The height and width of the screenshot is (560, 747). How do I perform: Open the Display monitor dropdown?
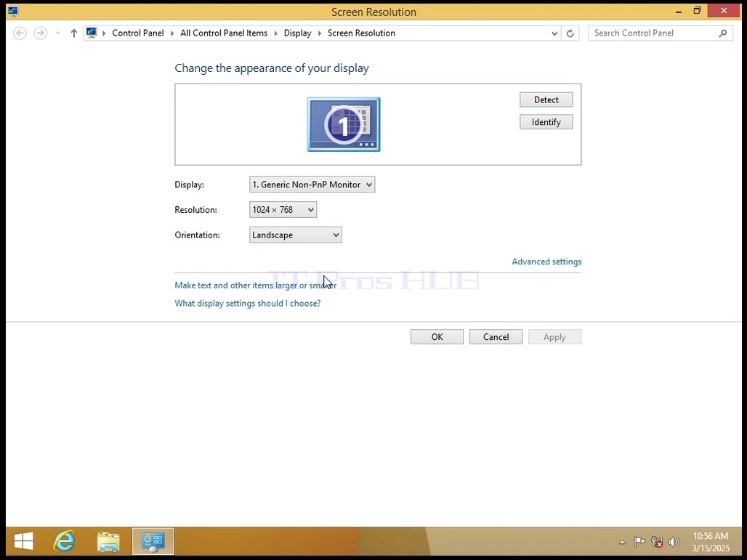coord(312,184)
